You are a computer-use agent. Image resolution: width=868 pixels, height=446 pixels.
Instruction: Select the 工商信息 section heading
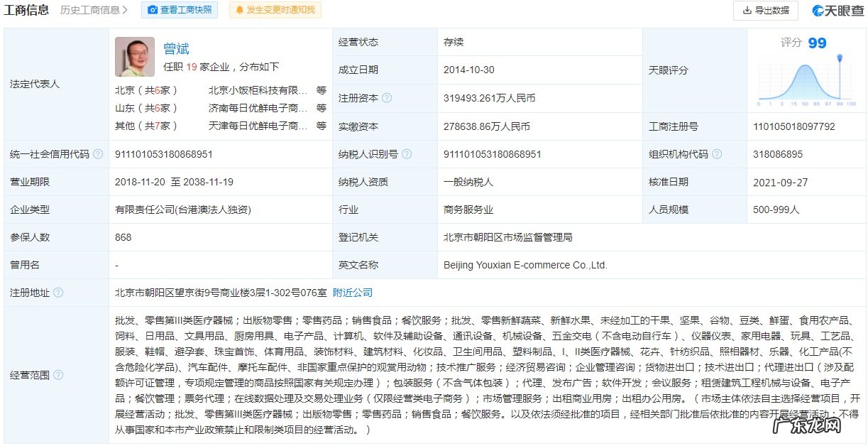[26, 10]
